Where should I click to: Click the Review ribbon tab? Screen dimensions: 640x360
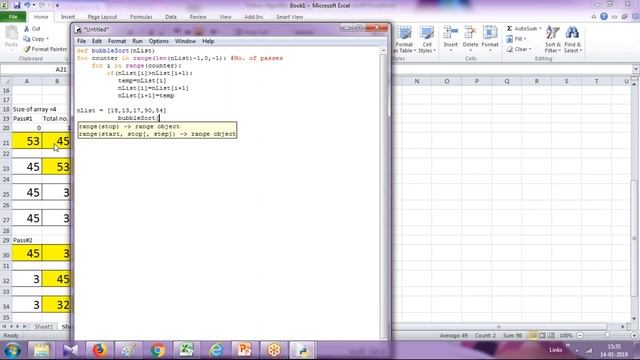[198, 17]
